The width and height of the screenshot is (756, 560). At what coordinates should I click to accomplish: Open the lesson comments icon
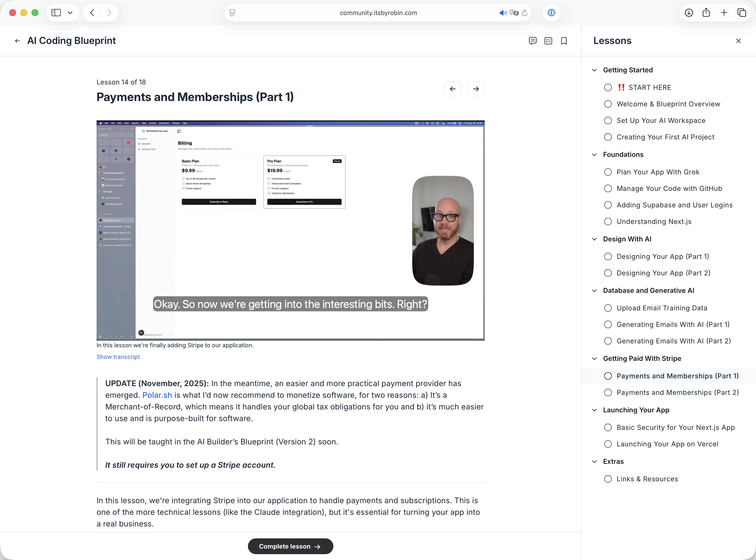(533, 41)
